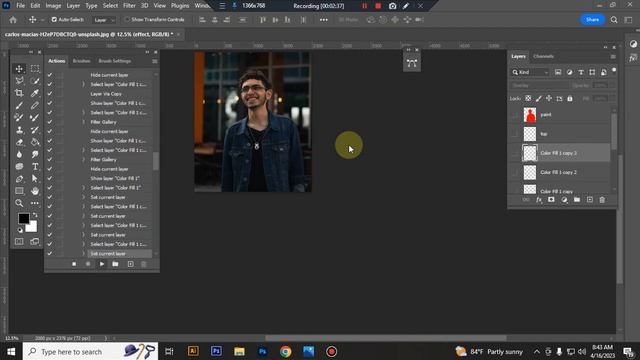The height and width of the screenshot is (360, 640).
Task: Toggle the Auto-Select checkbox
Action: 54,20
